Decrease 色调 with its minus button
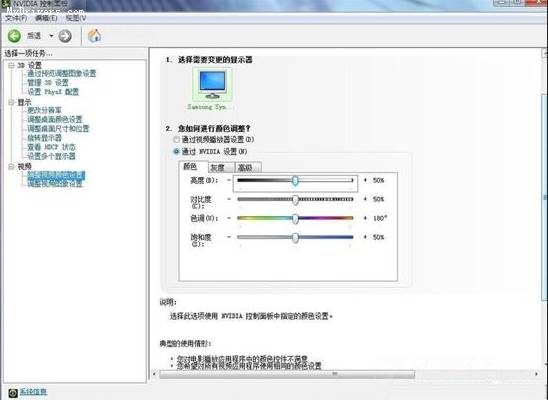Viewport: 548px width, 400px height. coord(229,218)
